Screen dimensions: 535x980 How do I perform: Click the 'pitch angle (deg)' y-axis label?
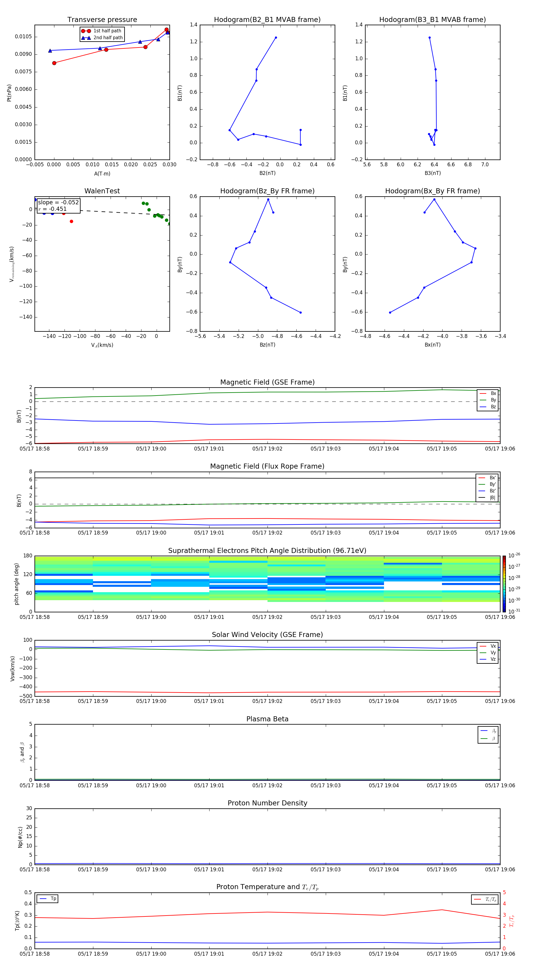pyautogui.click(x=16, y=584)
